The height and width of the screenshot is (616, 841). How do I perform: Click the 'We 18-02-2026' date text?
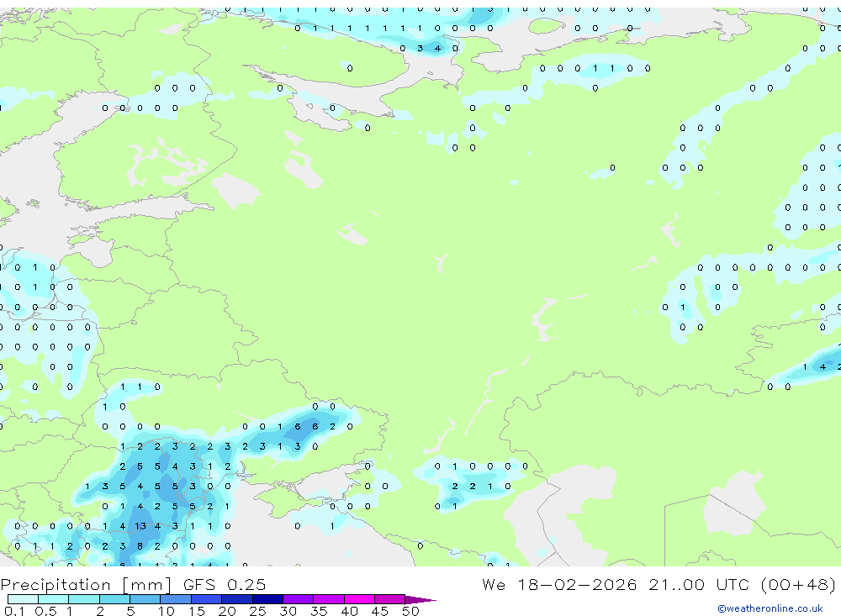pos(559,584)
